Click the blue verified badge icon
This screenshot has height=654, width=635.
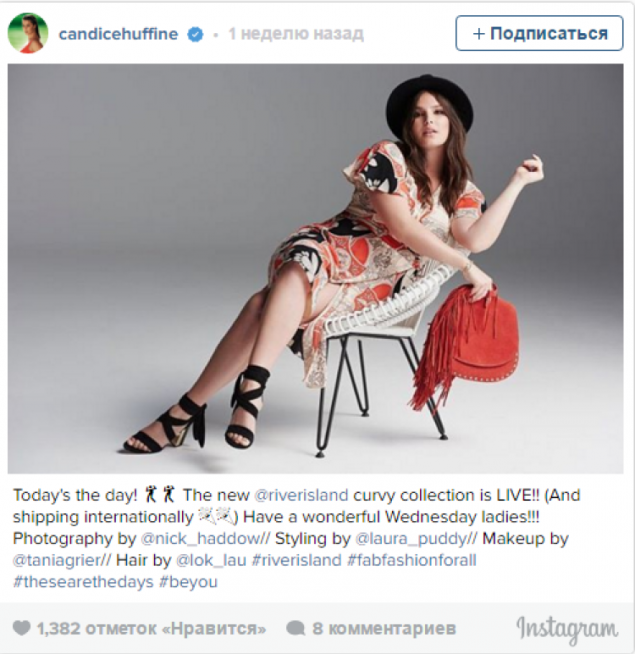point(195,34)
